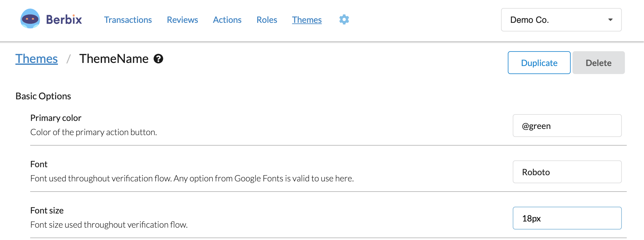Click the Themes breadcrumb link
The image size is (644, 240).
[37, 59]
